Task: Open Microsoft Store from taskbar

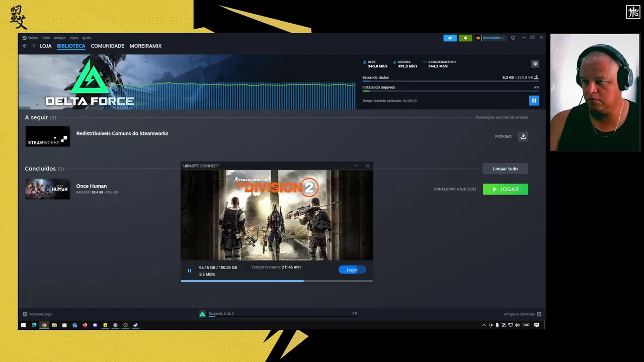Action: [64, 325]
